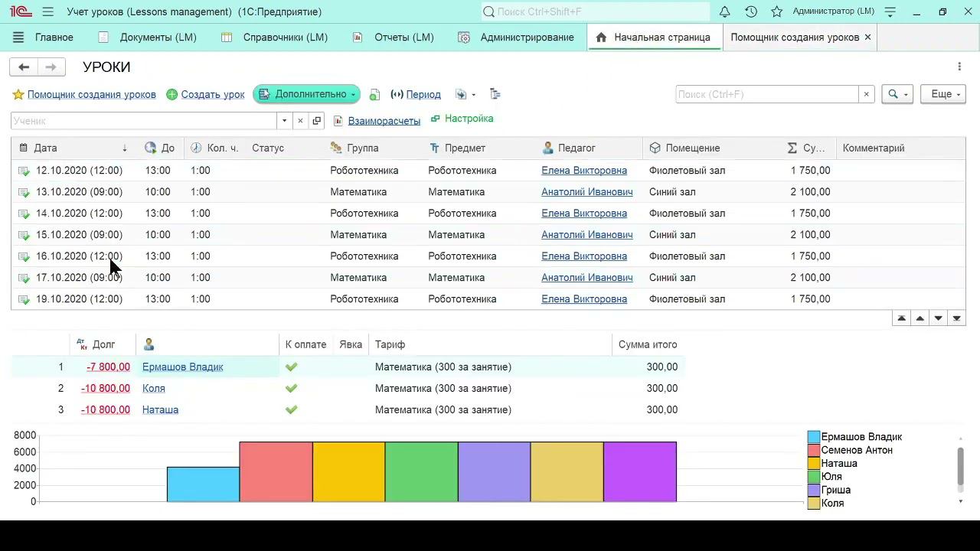Click the blue bar in the chart

[x=203, y=484]
